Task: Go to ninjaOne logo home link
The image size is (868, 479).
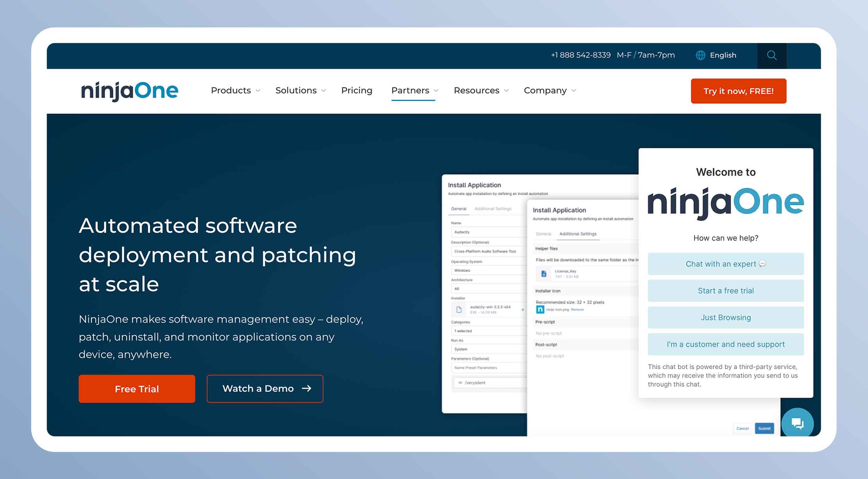Action: (x=129, y=91)
